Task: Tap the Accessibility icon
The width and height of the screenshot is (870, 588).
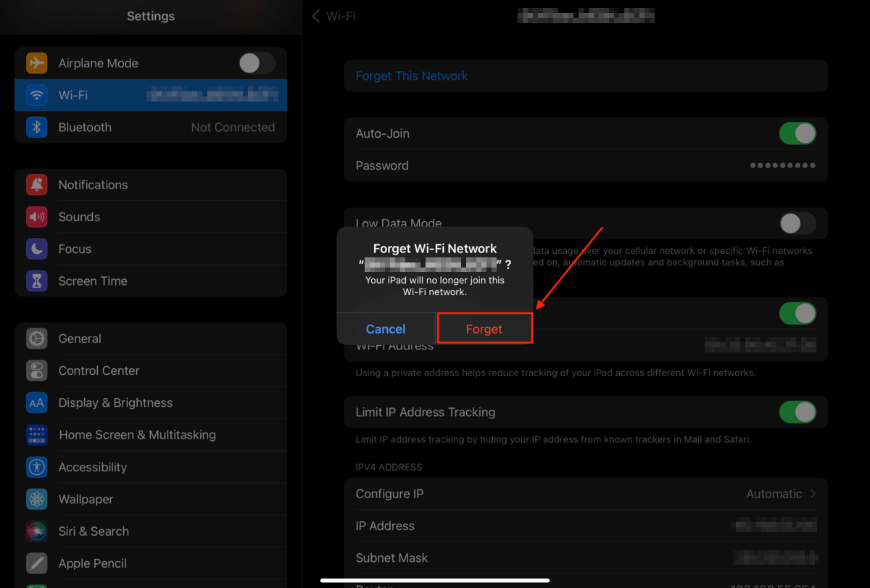Action: 37,467
